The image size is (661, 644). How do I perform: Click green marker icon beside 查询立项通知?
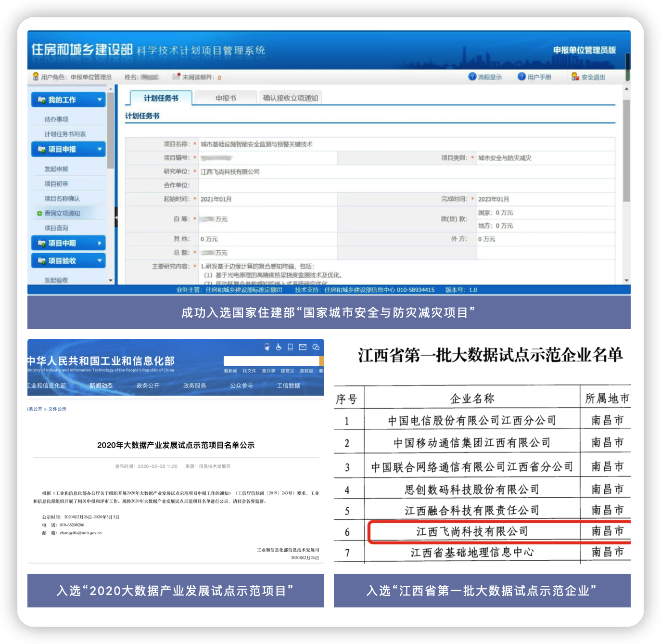(39, 213)
